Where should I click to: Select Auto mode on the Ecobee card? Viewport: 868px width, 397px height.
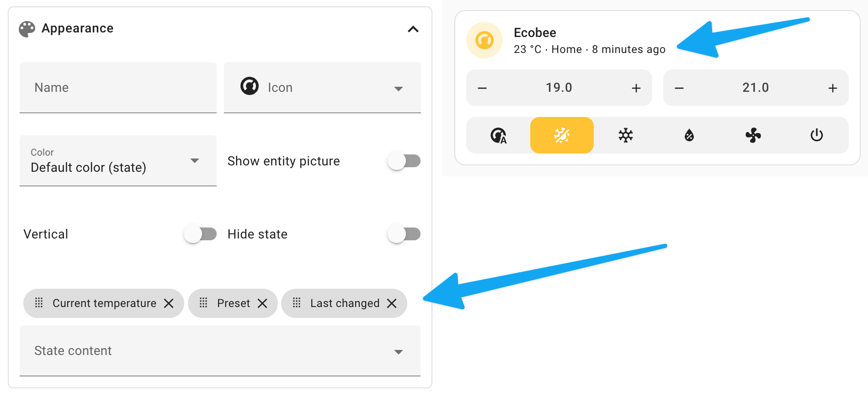pyautogui.click(x=498, y=135)
